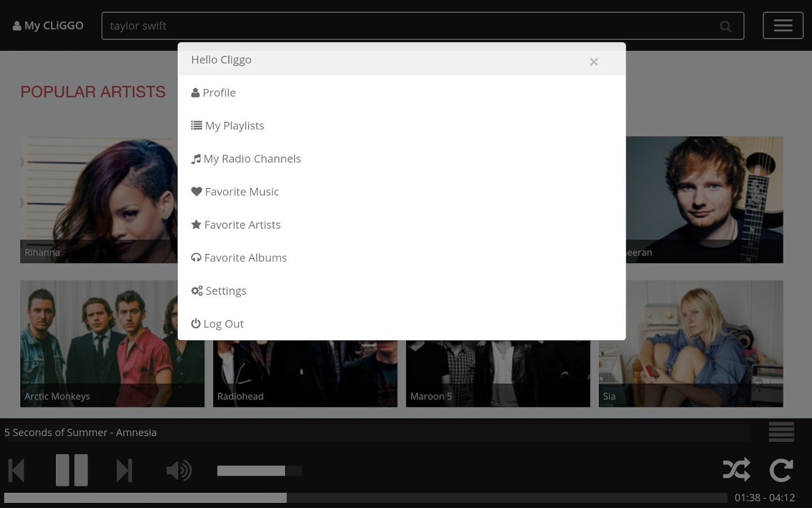Click the heart icon beside Favorite Music
This screenshot has height=508, width=812.
click(196, 191)
